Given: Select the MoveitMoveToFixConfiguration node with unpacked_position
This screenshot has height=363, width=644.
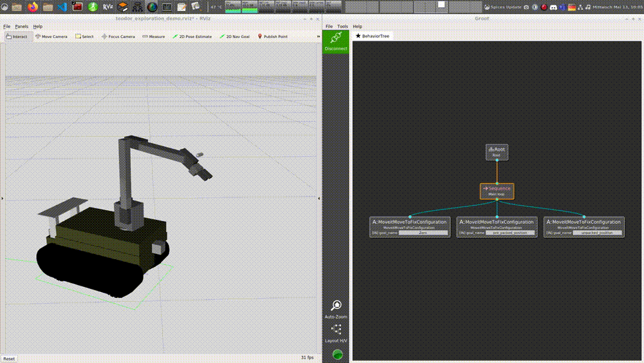Looking at the screenshot, I should pyautogui.click(x=583, y=227).
